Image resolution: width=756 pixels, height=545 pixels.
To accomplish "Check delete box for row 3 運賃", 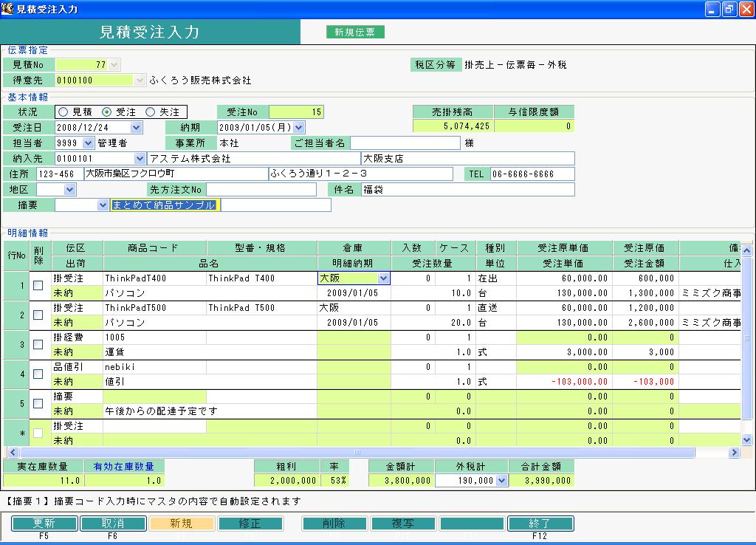I will tap(38, 344).
